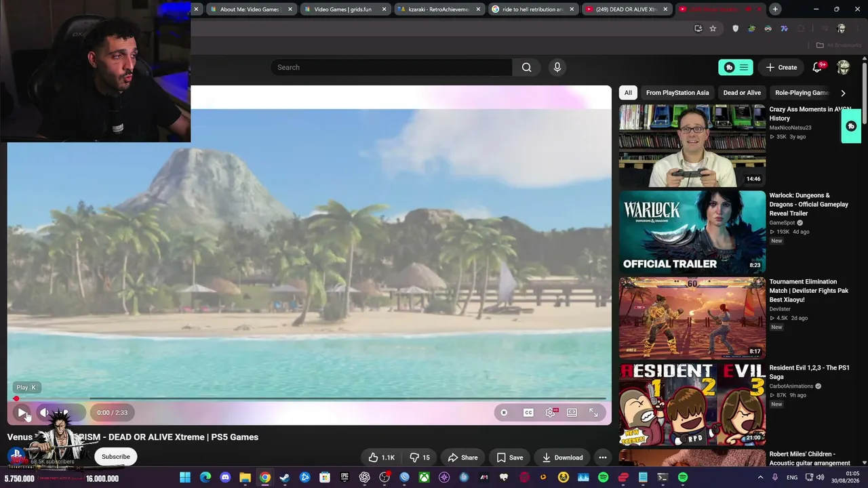Open Warlock Dungeons & Dragons trailer thumbnail
Viewport: 868px width, 488px height.
coord(692,232)
